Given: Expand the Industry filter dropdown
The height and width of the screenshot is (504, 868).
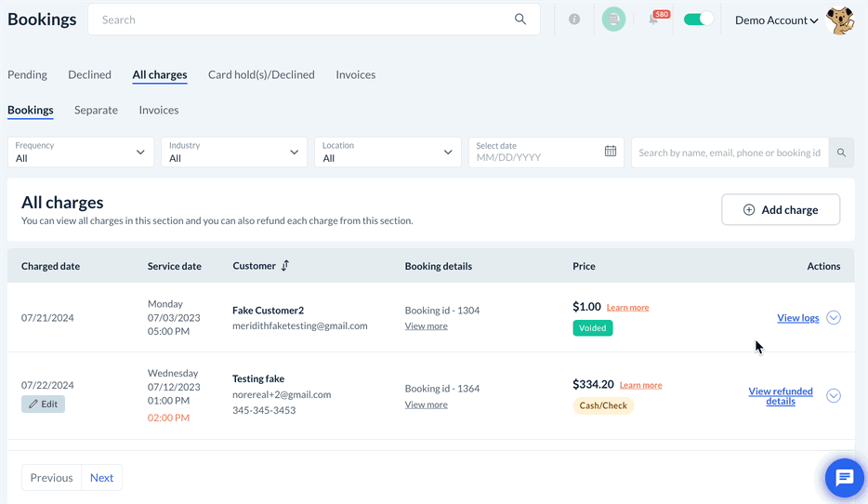Looking at the screenshot, I should pos(234,153).
